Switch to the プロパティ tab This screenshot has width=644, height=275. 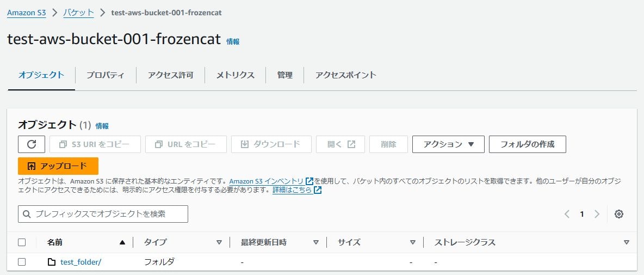pyautogui.click(x=105, y=75)
